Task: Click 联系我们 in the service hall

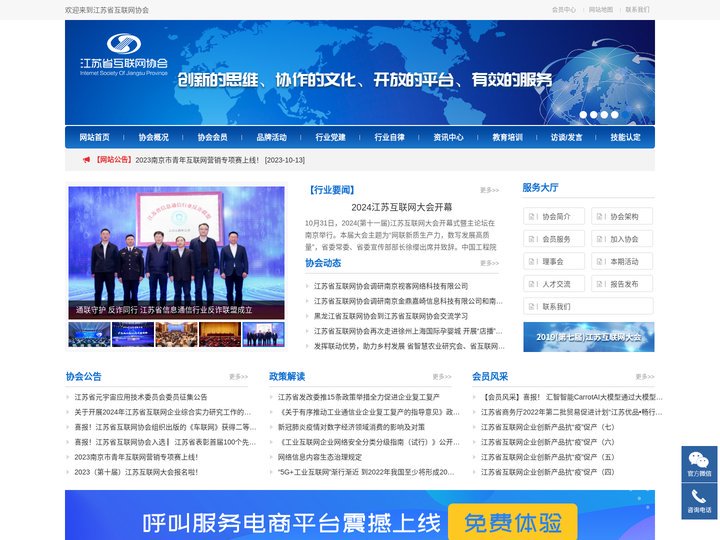Action: pos(588,306)
